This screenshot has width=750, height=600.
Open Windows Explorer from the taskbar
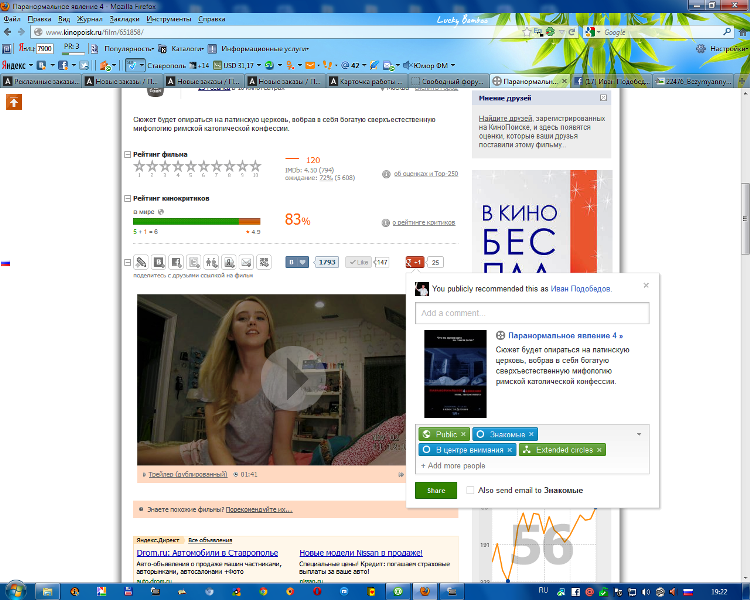click(47, 592)
